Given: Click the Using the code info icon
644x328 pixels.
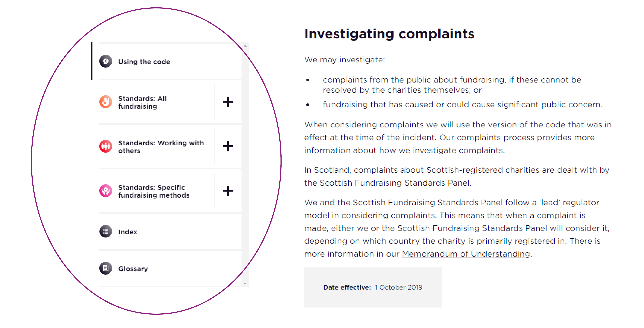Looking at the screenshot, I should click(x=106, y=61).
